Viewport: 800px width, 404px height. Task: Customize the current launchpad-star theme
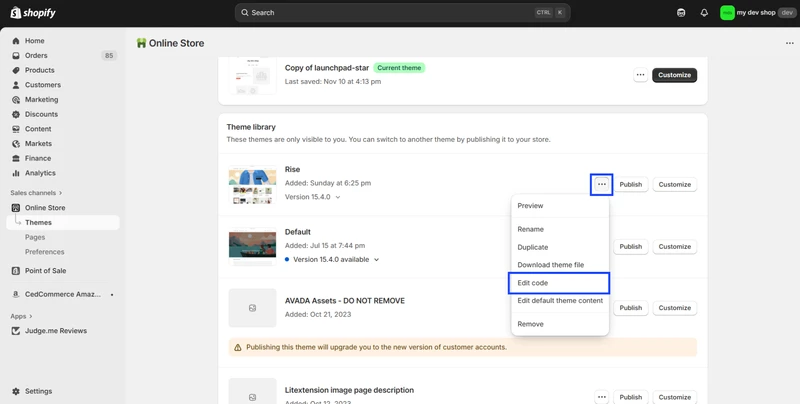pyautogui.click(x=674, y=75)
